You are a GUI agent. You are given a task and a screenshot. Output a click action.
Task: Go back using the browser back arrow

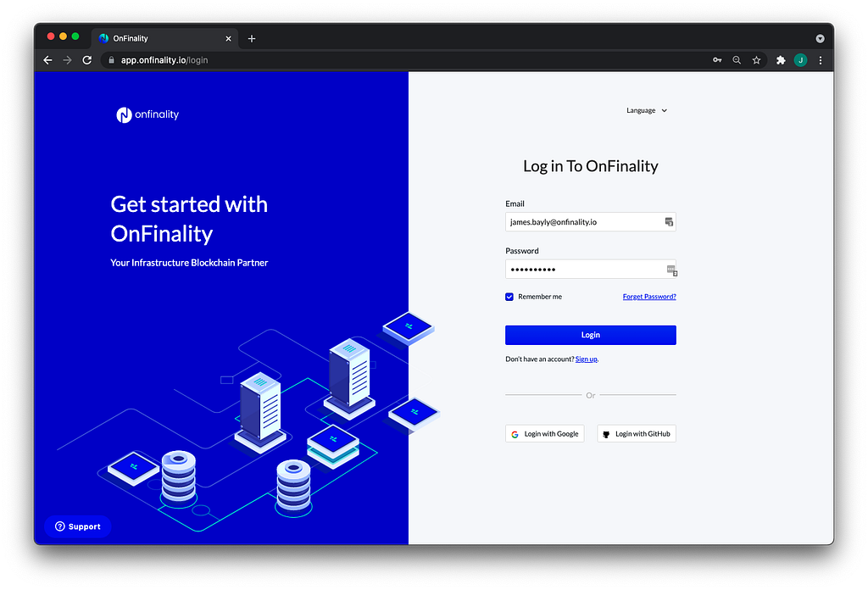point(48,60)
